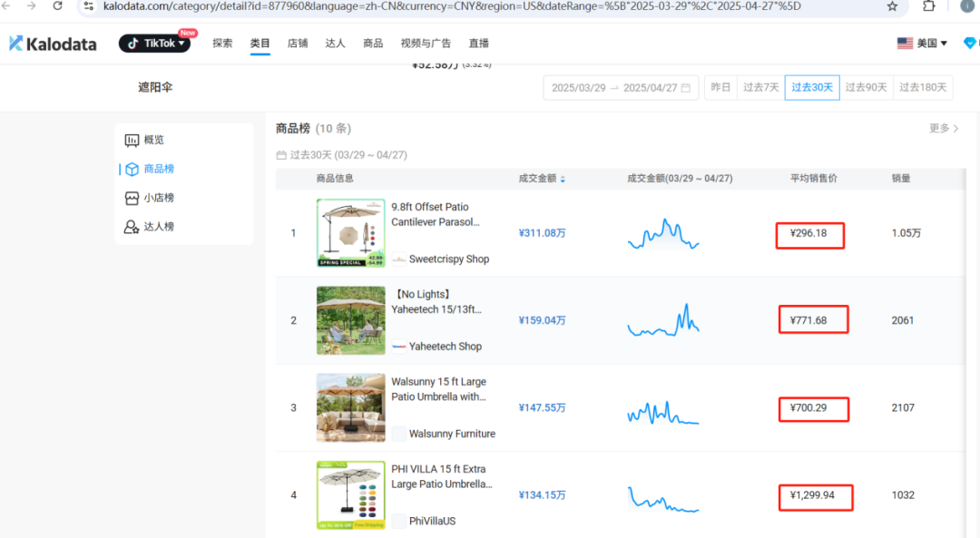Open the date range picker field
This screenshot has height=538, width=980.
[x=621, y=87]
